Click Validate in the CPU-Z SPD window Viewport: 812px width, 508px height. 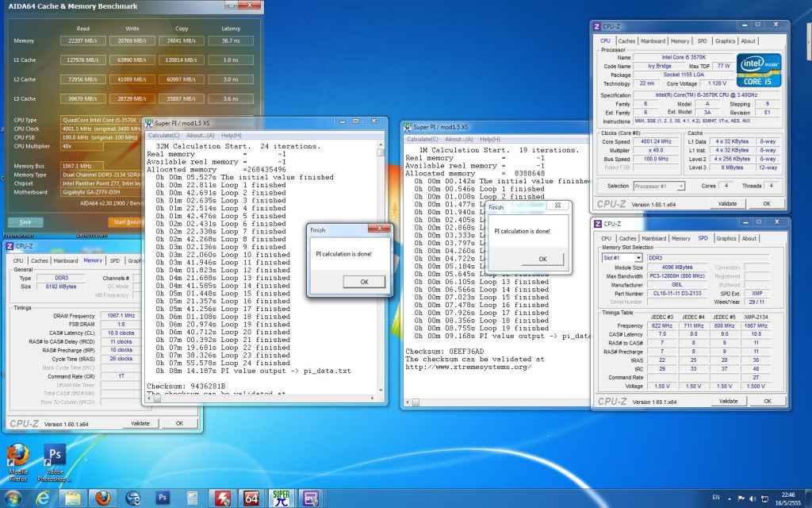[x=728, y=401]
